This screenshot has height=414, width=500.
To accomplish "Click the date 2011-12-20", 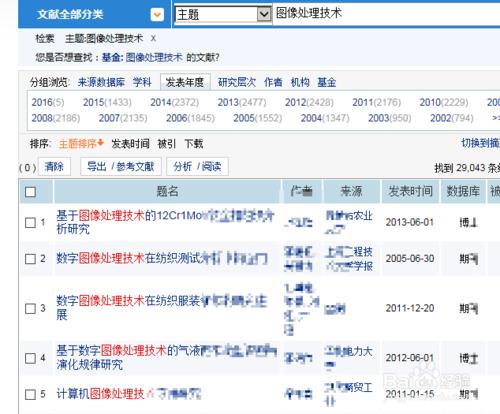I will coord(410,308).
